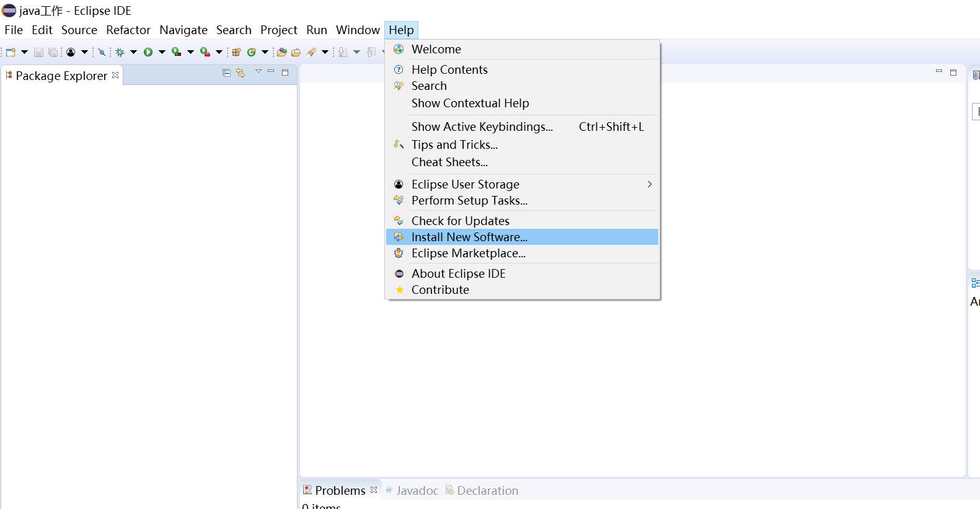Viewport: 980px width, 509px height.
Task: Open the Refactor menu
Action: point(128,30)
